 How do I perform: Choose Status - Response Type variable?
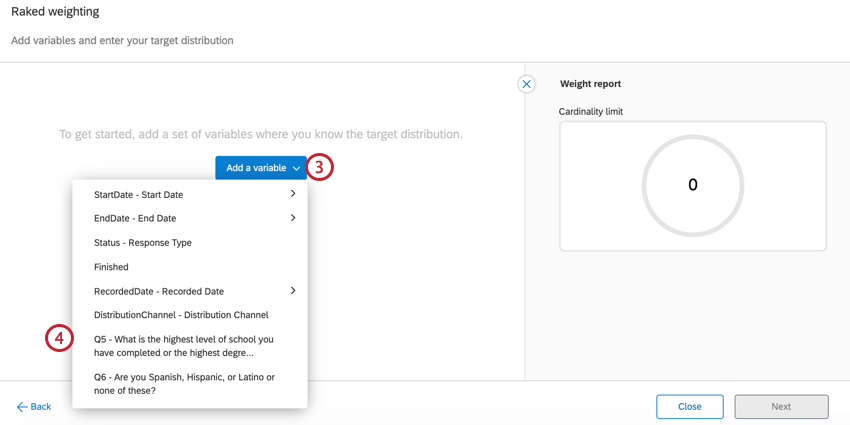(x=143, y=243)
